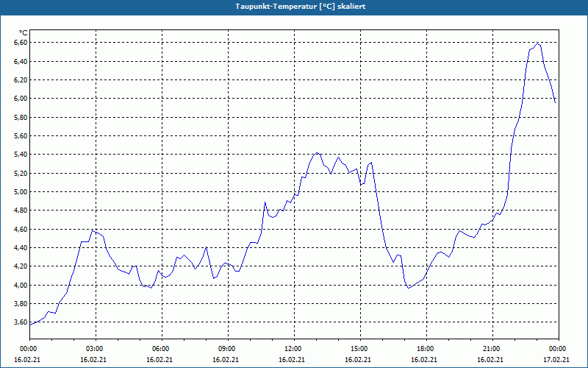This screenshot has height=368, width=588.
Task: Click the chart title 'Taupunkt-Temperatur [°C] skaliert'
Action: coord(301,7)
